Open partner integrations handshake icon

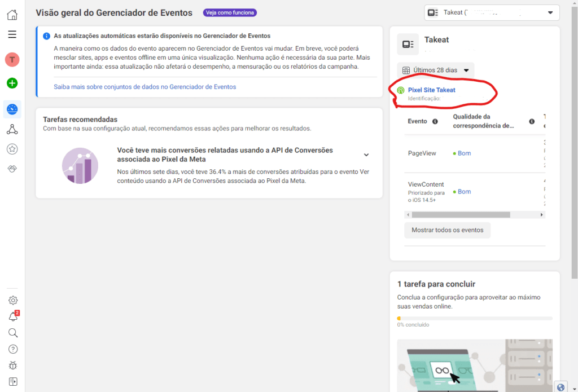tap(12, 169)
